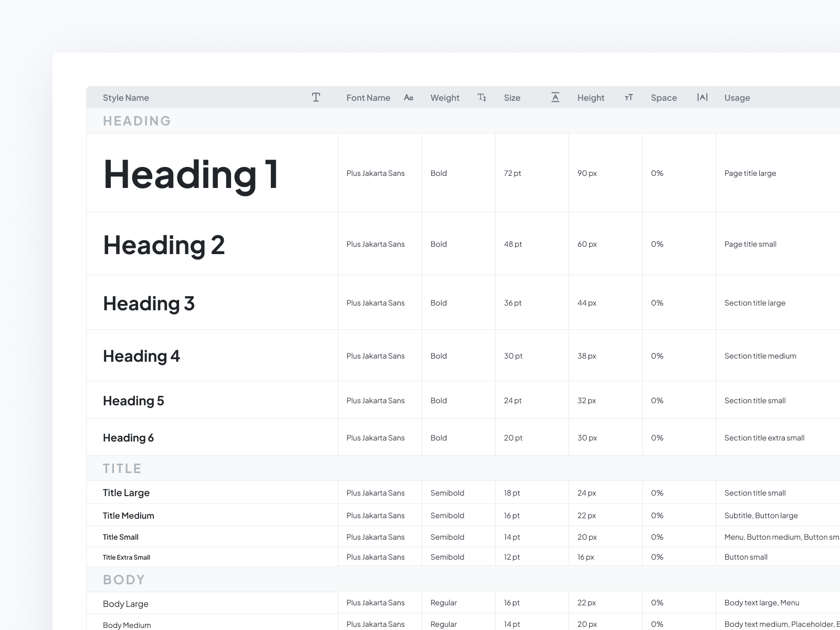Click the small caps icon beside Height

(x=629, y=97)
